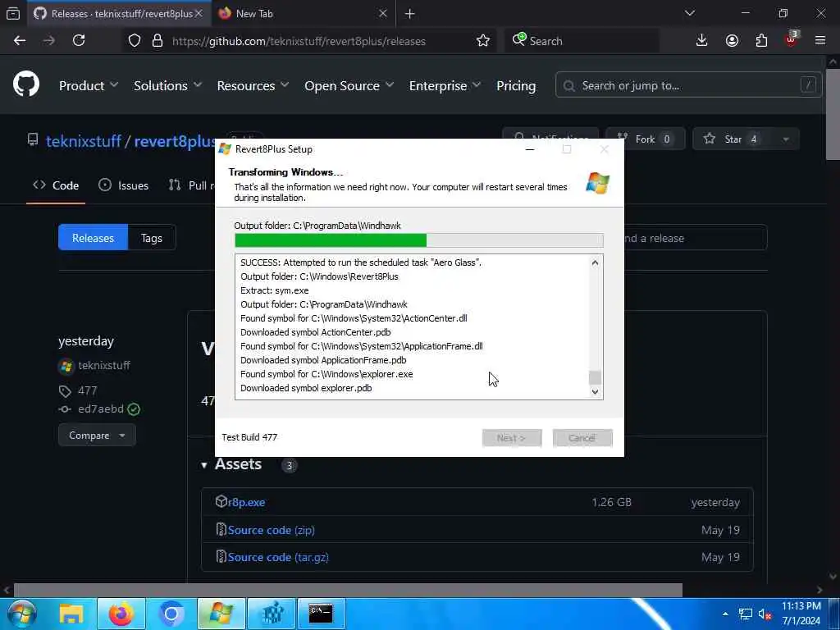Download r8p.exe asset link
This screenshot has width=840, height=630.
click(x=246, y=502)
